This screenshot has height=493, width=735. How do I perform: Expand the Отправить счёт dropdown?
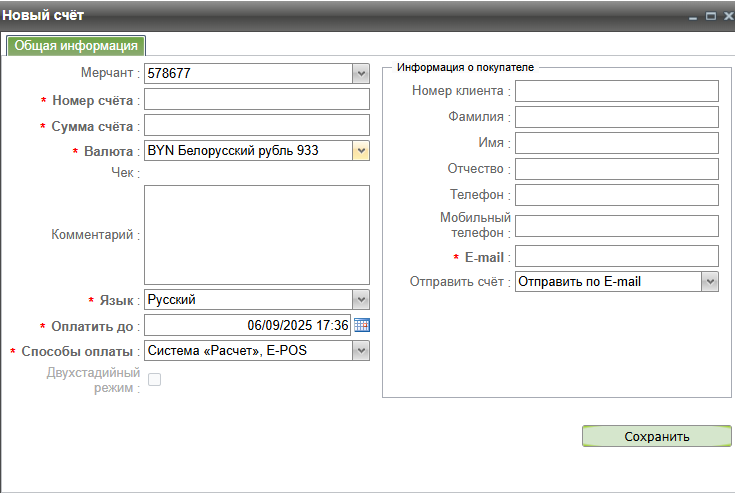point(709,282)
